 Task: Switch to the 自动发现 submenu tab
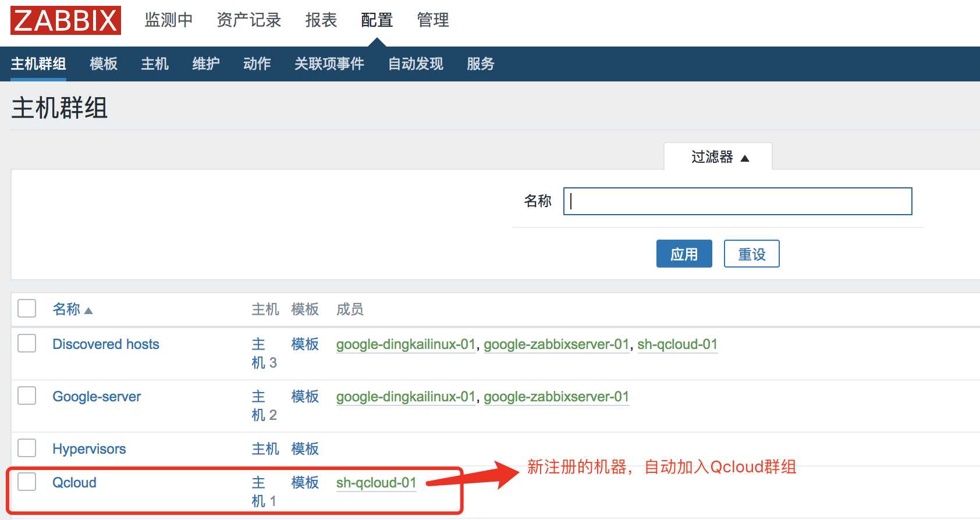[x=416, y=63]
